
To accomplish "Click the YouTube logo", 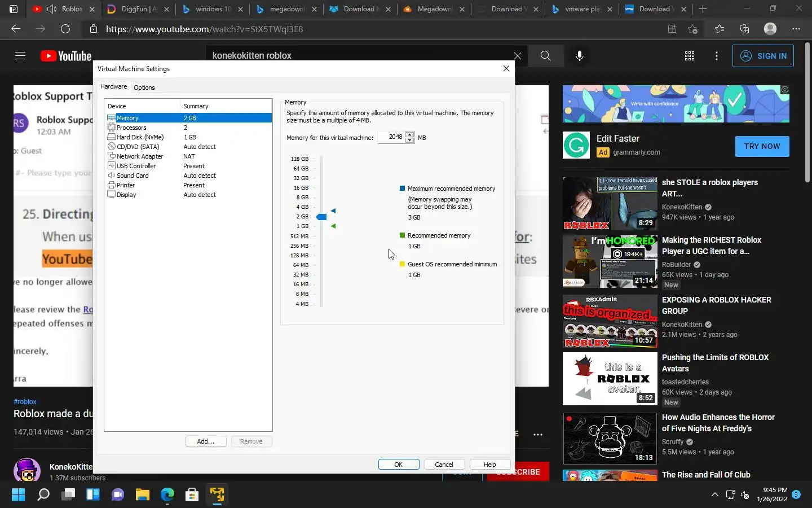I will pyautogui.click(x=66, y=56).
